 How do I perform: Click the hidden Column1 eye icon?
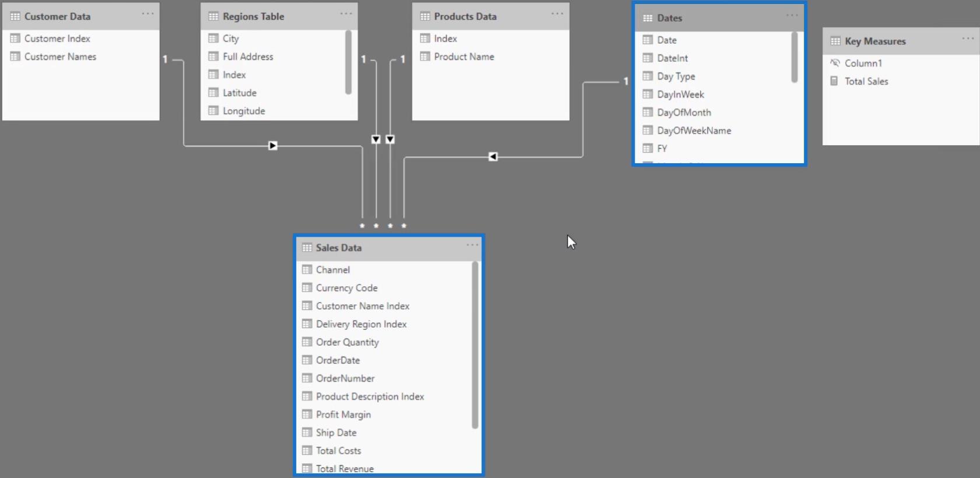835,63
